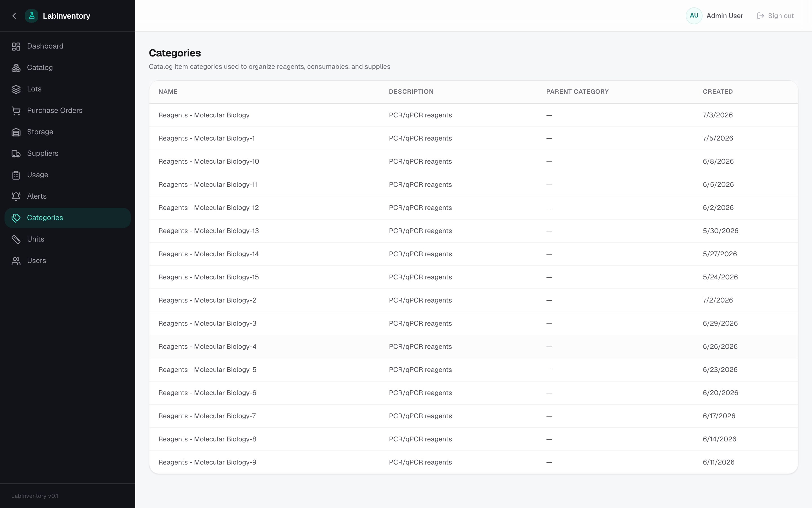Click the PARENT CATEGORY column header
Screen dimensions: 812x508
pyautogui.click(x=577, y=92)
